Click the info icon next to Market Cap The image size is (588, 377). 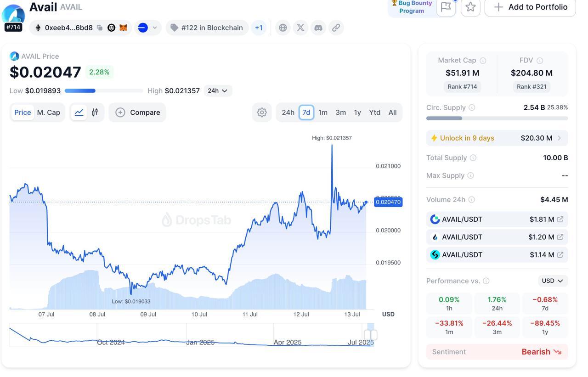coord(483,61)
